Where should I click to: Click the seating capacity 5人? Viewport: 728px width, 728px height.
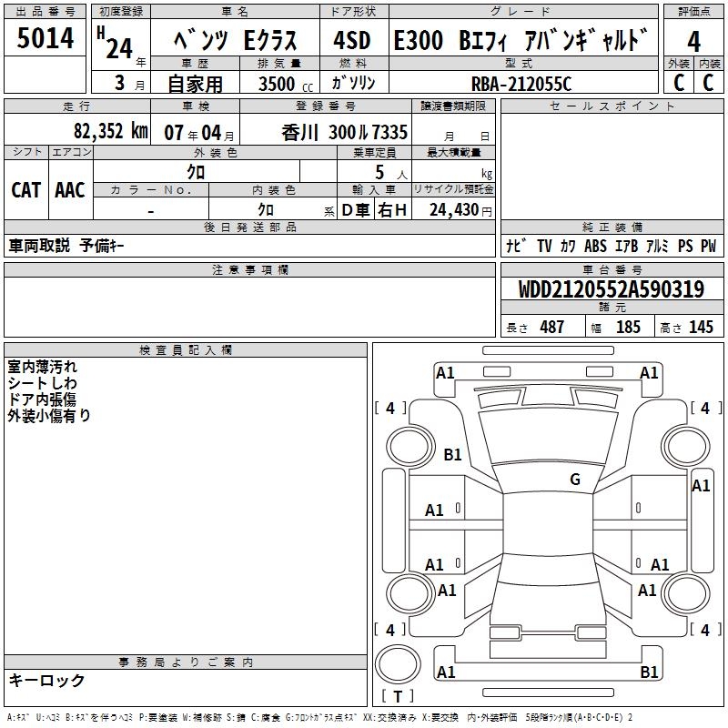tap(391, 173)
